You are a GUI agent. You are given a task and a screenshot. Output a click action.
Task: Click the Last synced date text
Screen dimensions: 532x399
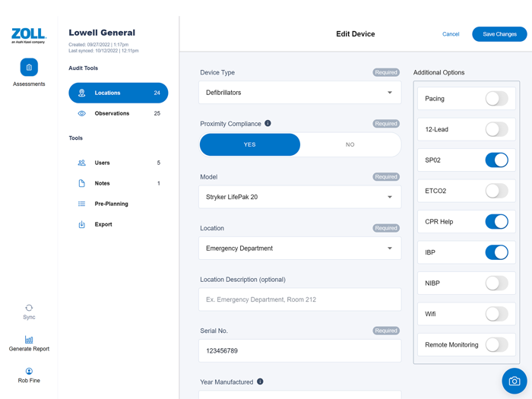[x=103, y=51]
